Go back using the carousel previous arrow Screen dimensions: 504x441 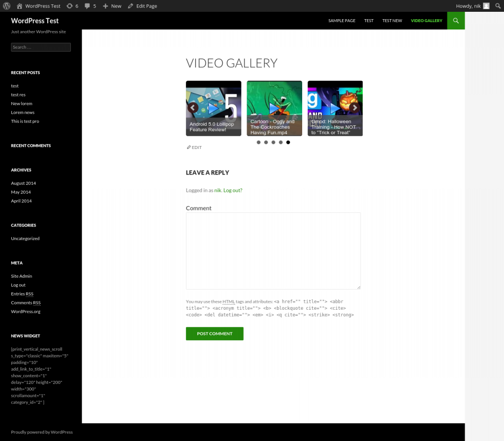(193, 108)
